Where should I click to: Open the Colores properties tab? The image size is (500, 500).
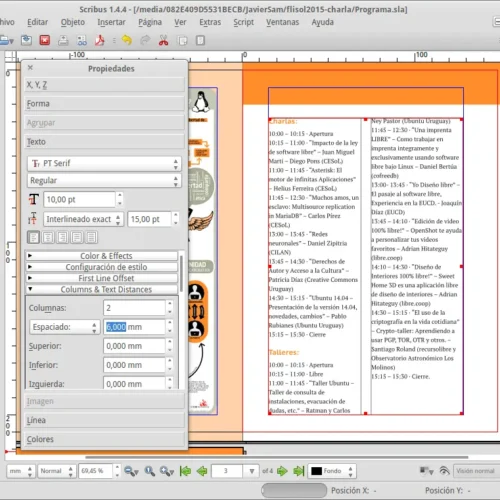click(x=104, y=439)
